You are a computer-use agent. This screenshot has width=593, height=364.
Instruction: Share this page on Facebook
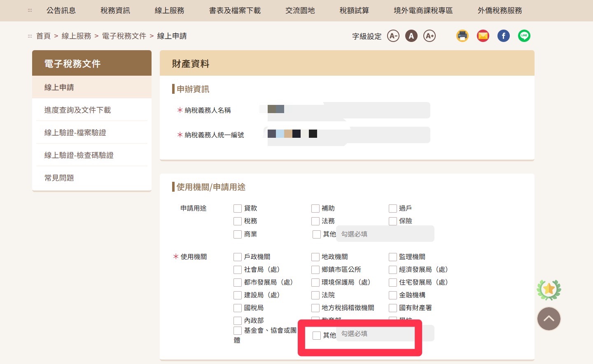[x=503, y=36]
